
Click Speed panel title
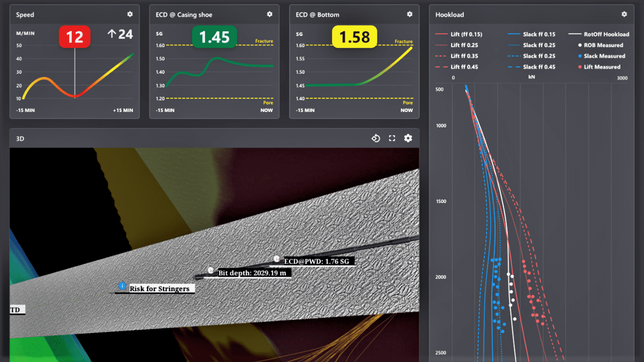tap(25, 14)
